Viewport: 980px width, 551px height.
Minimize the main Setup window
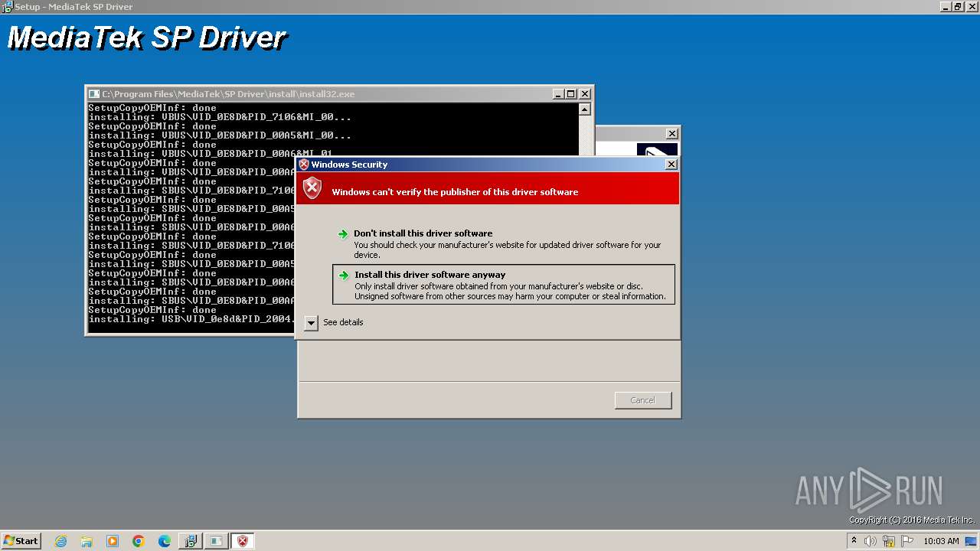[946, 7]
